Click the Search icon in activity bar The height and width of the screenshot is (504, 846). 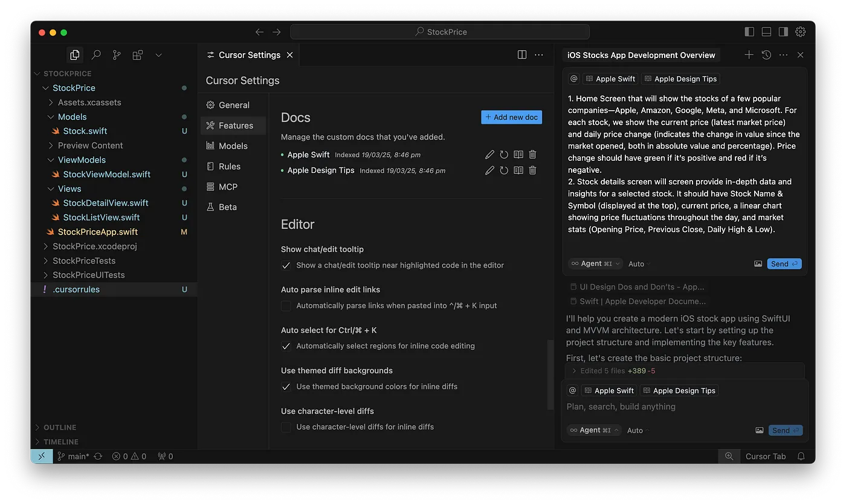[x=96, y=55]
